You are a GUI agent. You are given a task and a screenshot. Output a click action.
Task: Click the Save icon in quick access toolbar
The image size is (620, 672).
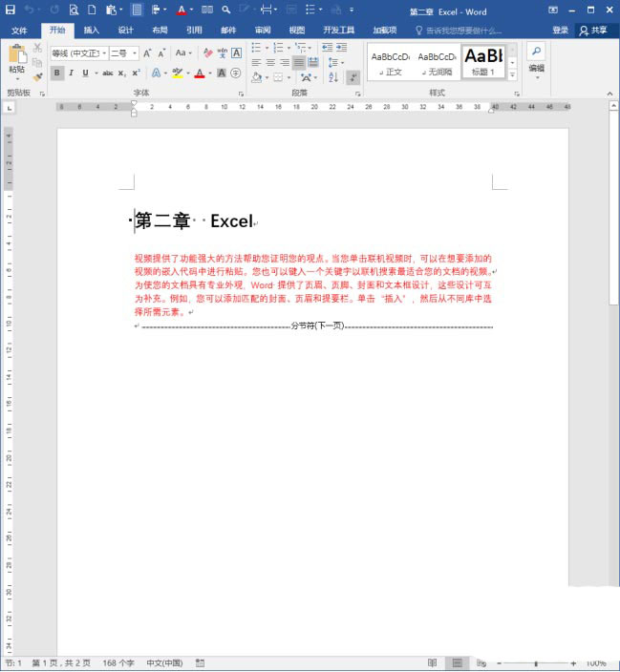(x=10, y=10)
